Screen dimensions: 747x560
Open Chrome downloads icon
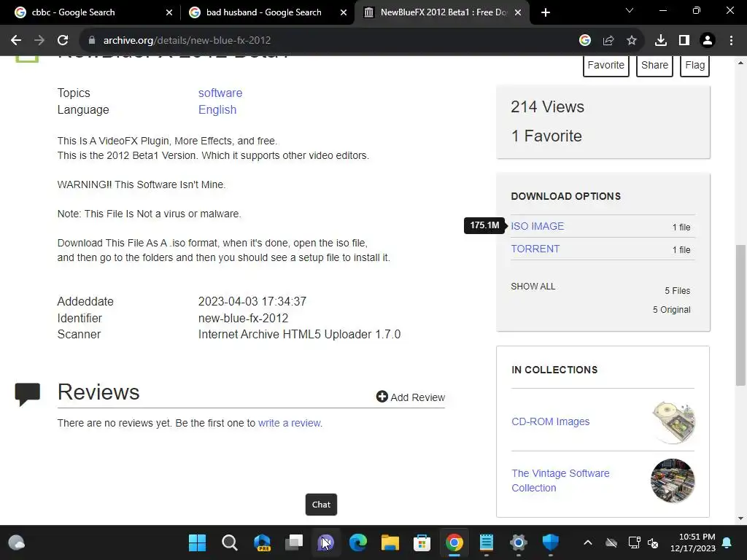point(660,41)
